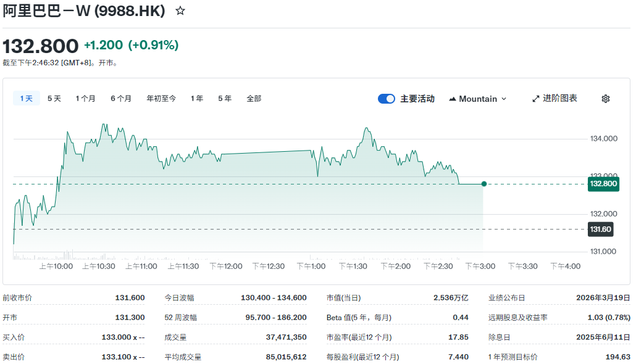
Task: Select the 1天 time range tab
Action: tap(26, 97)
